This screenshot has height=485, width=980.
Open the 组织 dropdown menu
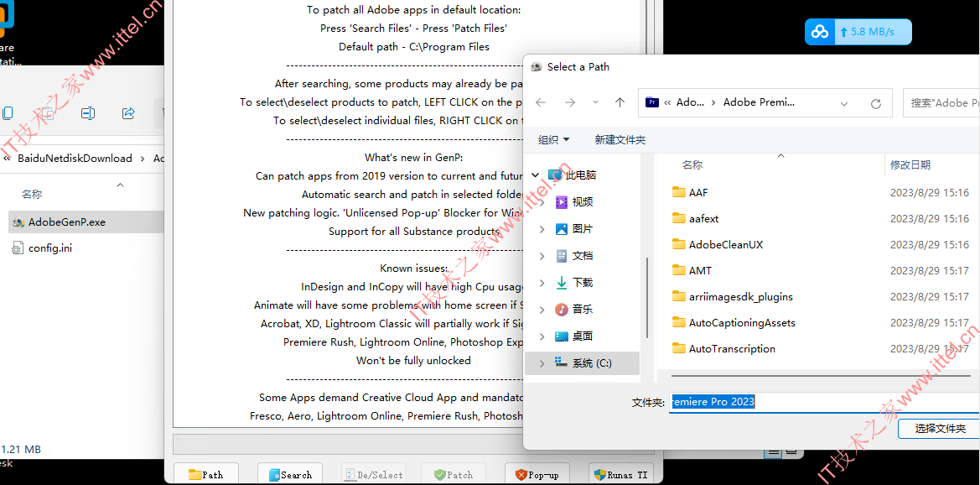pos(554,139)
